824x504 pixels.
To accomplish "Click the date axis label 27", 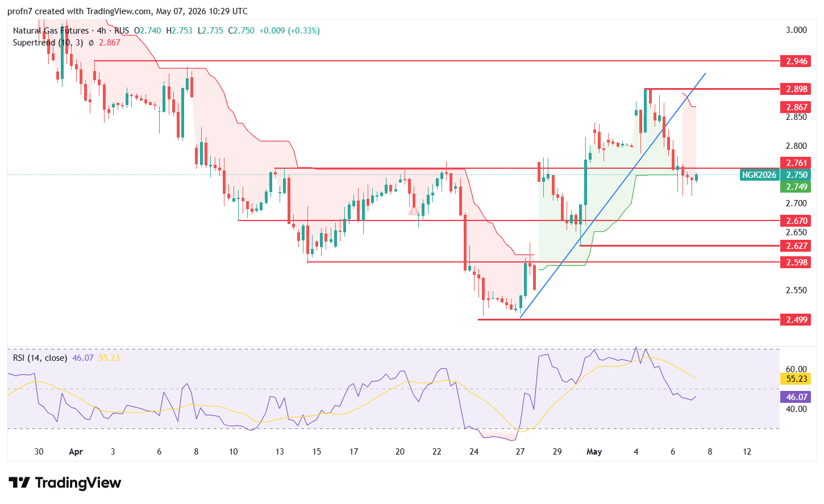I will coord(520,452).
